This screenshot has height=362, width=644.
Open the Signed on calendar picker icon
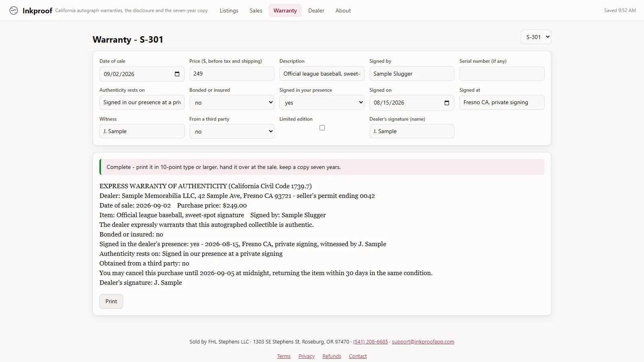coord(447,103)
